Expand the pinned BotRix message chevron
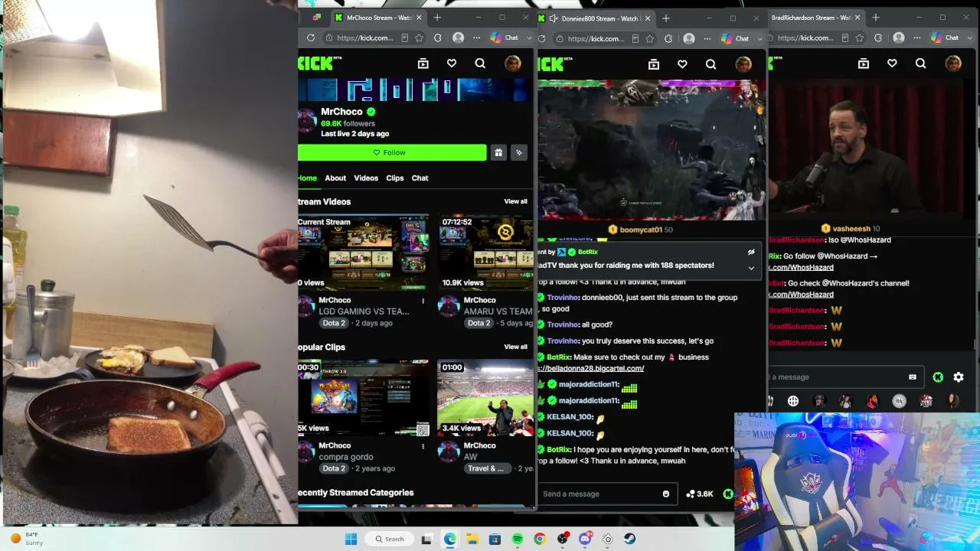Screen dimensions: 980x551 click(751, 269)
